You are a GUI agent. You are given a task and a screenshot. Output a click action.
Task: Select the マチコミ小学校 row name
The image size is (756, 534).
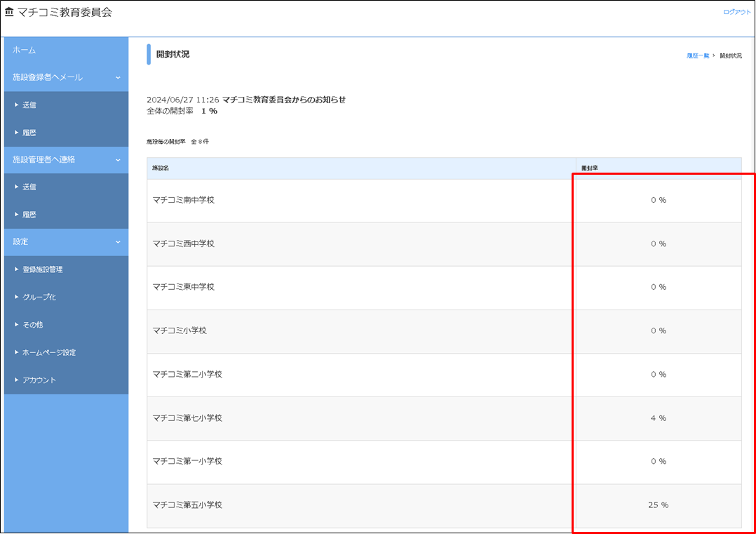[180, 331]
